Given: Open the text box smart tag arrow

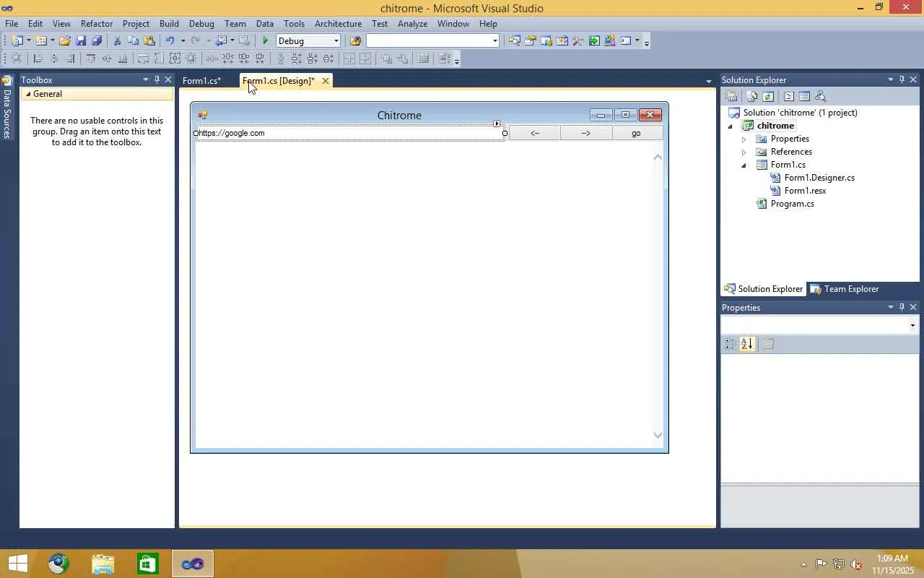Looking at the screenshot, I should click(497, 124).
